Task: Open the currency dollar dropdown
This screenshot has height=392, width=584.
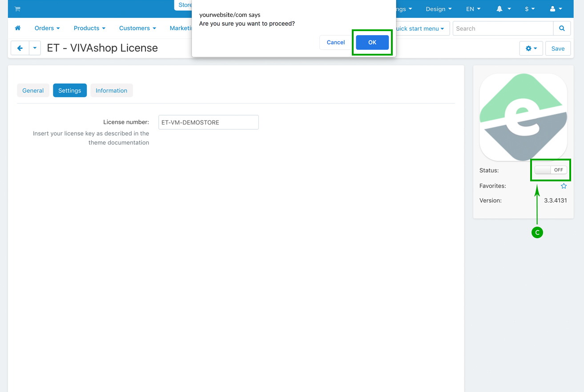Action: click(530, 9)
